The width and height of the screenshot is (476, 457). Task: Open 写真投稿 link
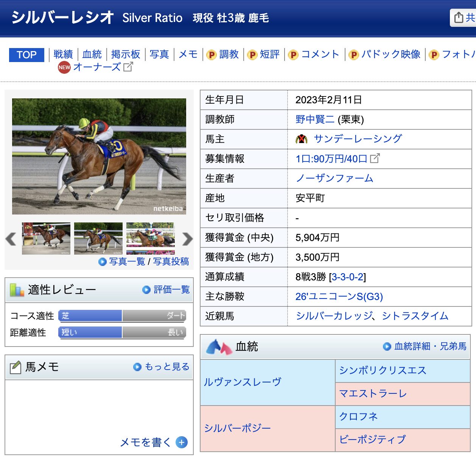[x=171, y=261]
